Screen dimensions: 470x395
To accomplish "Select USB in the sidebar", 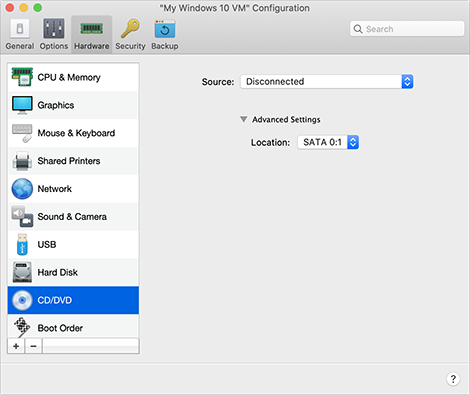I will (73, 244).
